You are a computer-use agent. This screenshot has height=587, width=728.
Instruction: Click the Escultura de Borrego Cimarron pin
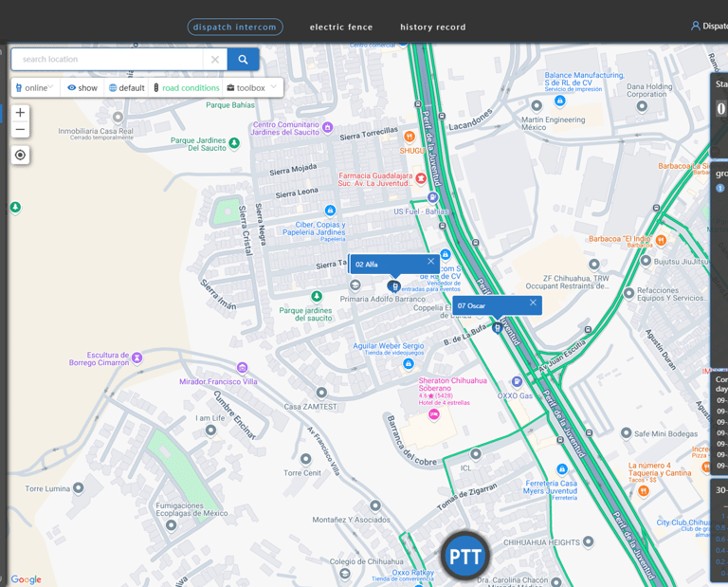click(x=136, y=358)
